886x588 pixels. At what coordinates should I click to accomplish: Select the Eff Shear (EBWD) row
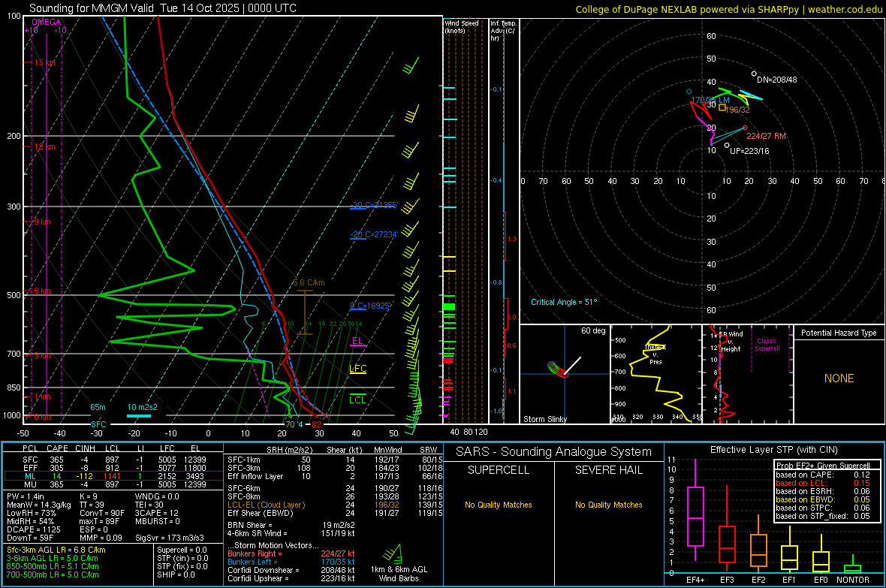tap(335, 513)
